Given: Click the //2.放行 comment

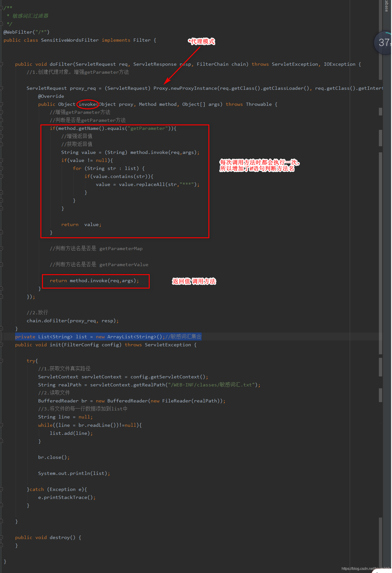Looking at the screenshot, I should [x=38, y=313].
